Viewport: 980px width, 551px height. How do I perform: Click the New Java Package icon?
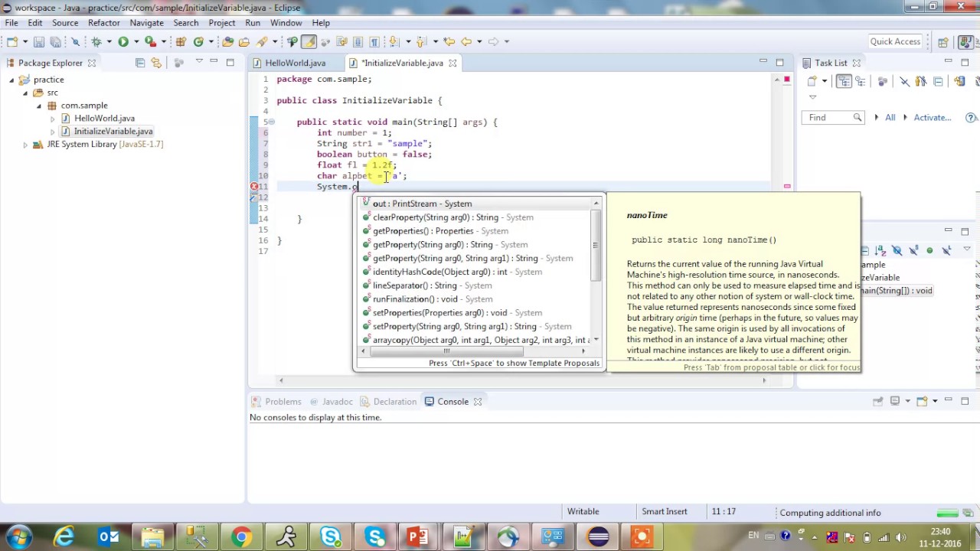tap(181, 41)
